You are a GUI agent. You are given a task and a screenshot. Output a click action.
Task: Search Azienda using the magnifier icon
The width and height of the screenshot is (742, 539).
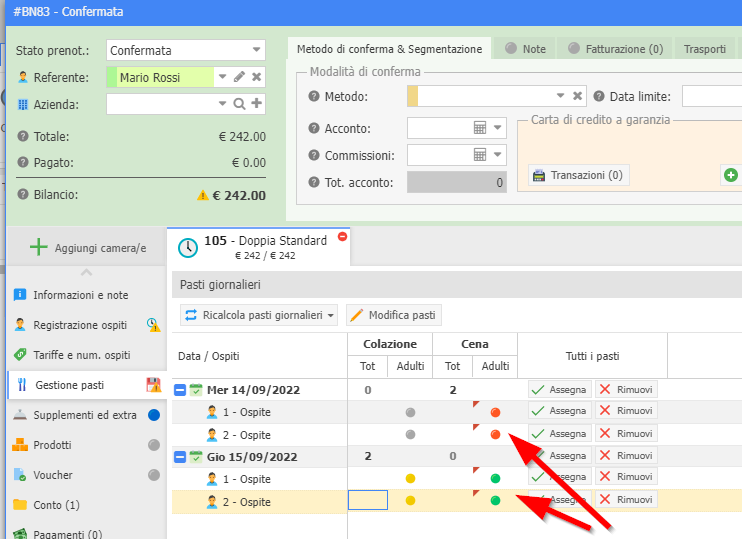(239, 104)
